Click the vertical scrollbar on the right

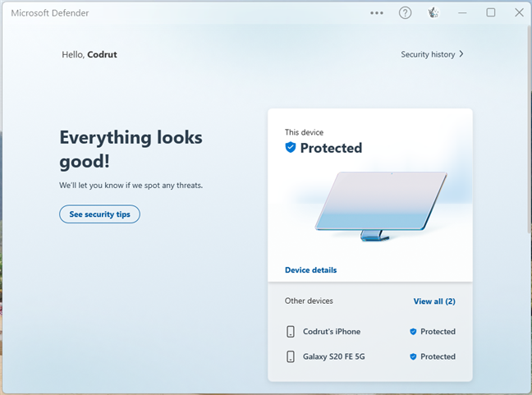pyautogui.click(x=530, y=129)
